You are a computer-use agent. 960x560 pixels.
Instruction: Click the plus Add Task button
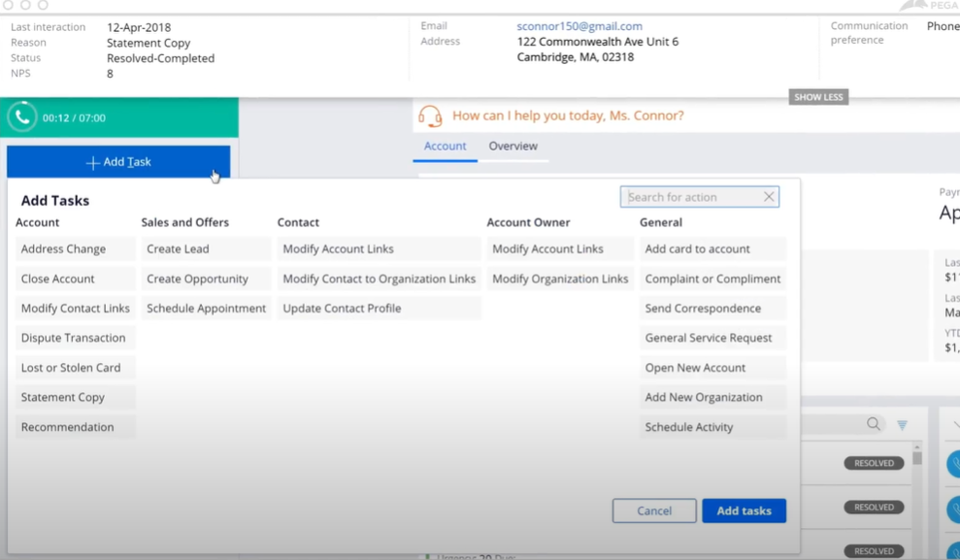click(x=118, y=161)
